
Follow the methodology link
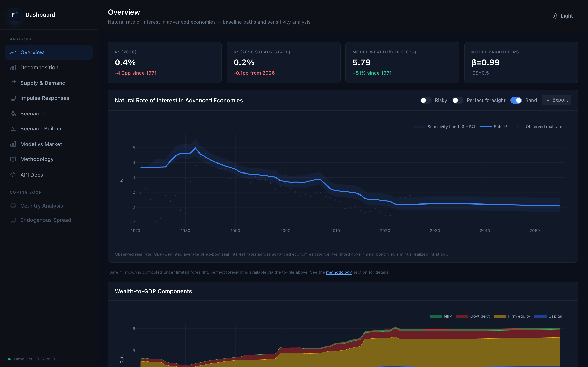click(x=339, y=272)
